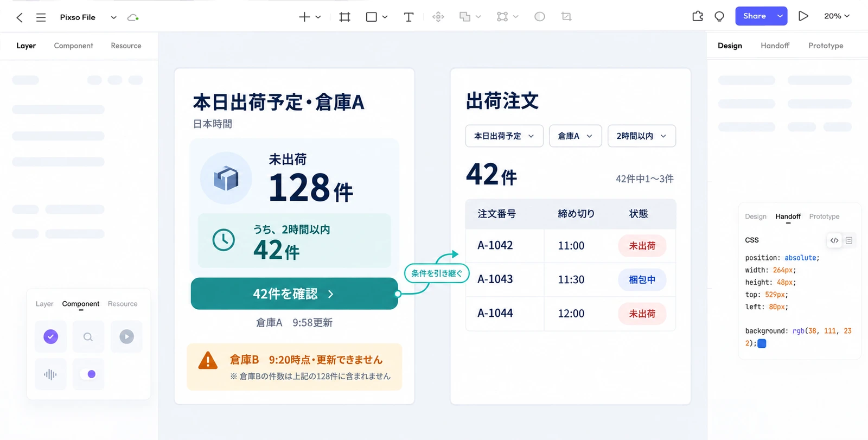The width and height of the screenshot is (868, 440).
Task: Switch to Handoff tab in right panel header
Action: tap(775, 46)
